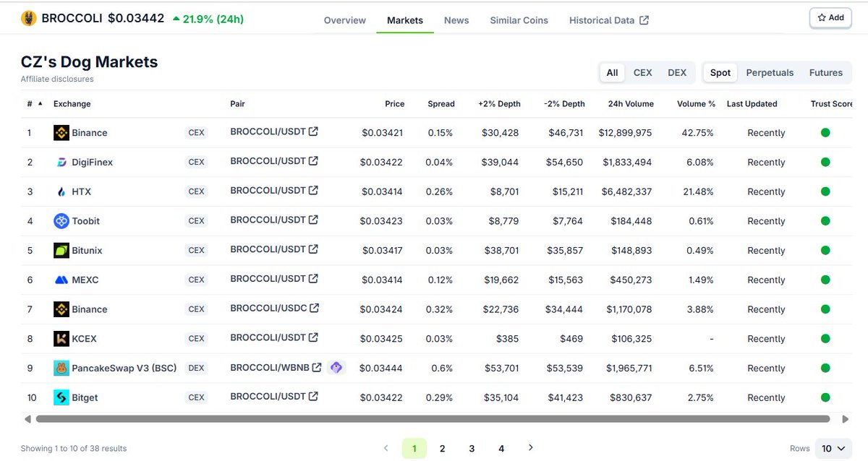
Task: Click the 42.75% volume percentage cell
Action: tap(697, 133)
